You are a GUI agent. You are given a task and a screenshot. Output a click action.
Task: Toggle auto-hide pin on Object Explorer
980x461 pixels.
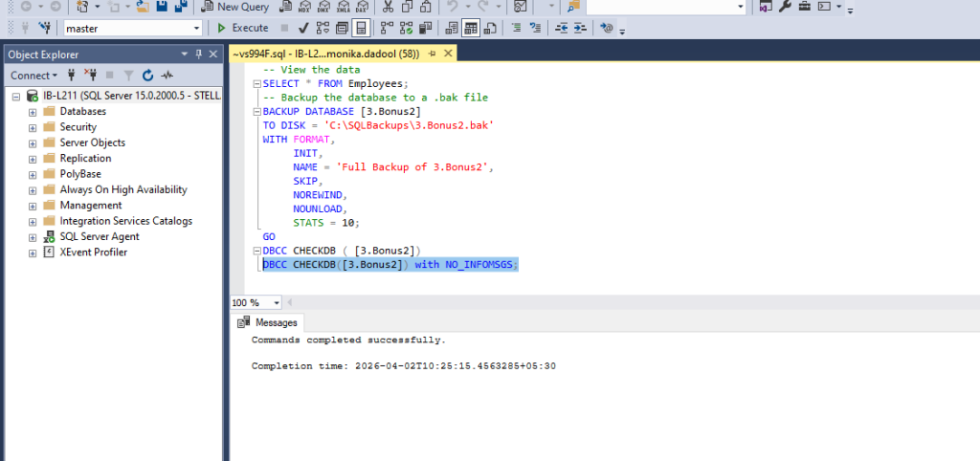[199, 55]
